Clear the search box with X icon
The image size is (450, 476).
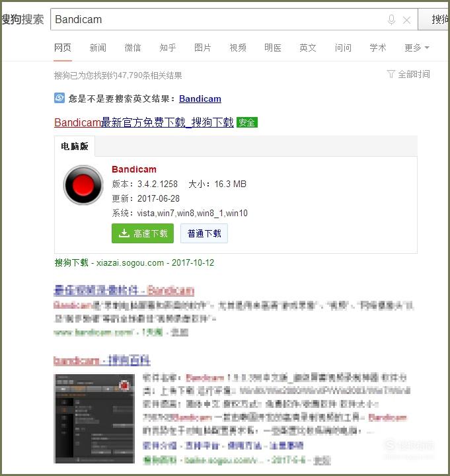tap(406, 20)
